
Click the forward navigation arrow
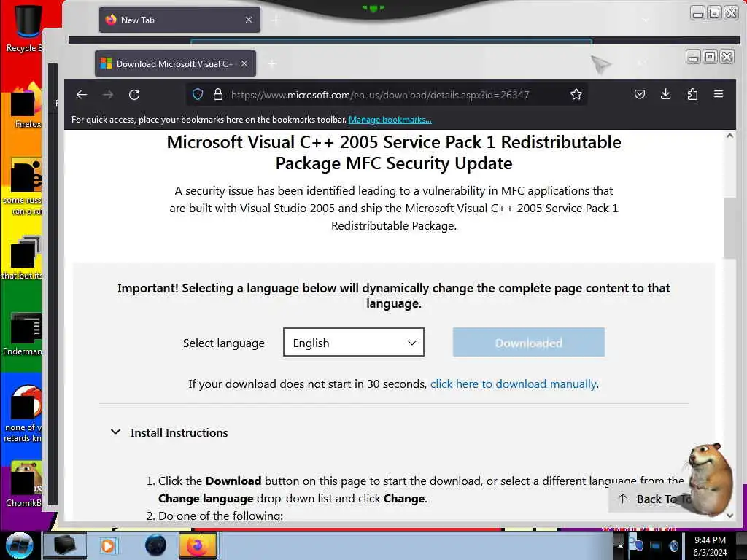pos(108,95)
